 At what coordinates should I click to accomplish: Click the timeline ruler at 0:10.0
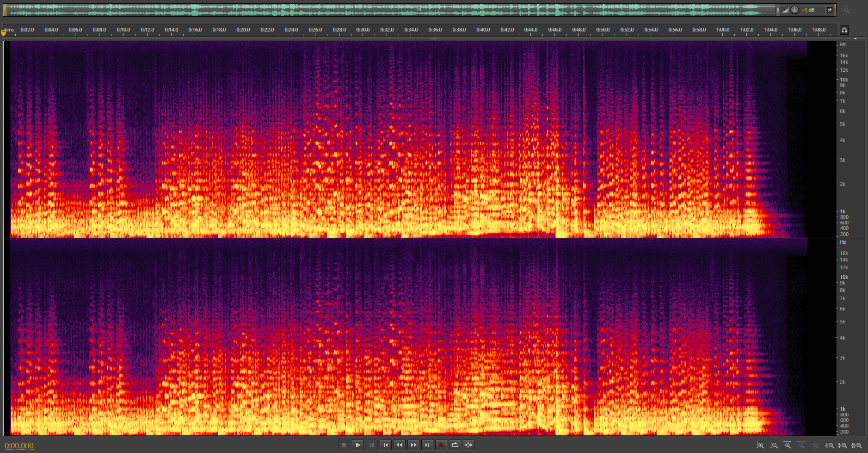click(x=123, y=30)
